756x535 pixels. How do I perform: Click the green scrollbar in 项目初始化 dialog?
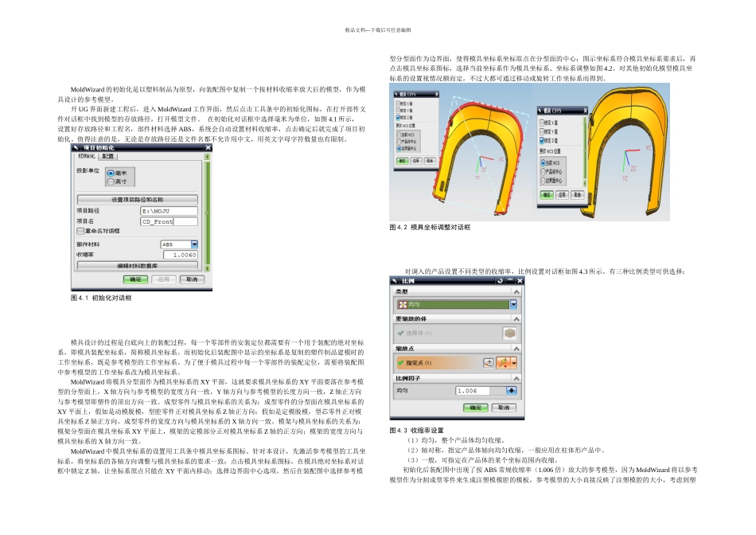(x=208, y=213)
